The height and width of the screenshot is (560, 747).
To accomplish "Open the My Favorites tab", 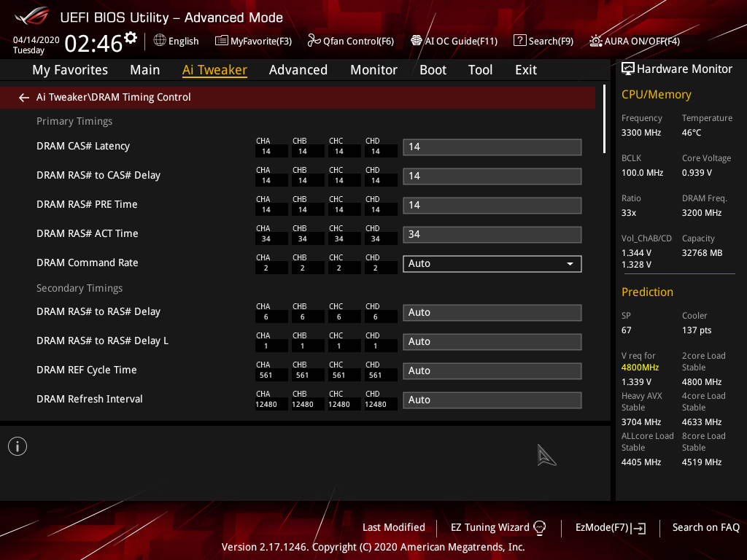I will coord(70,70).
